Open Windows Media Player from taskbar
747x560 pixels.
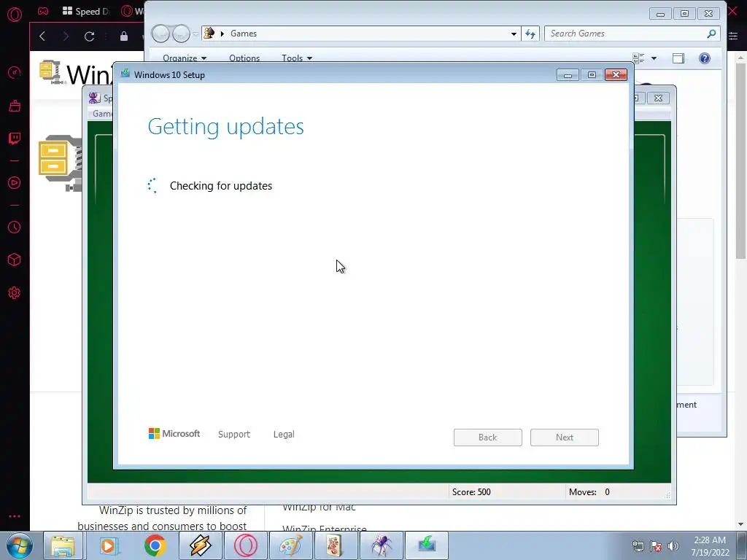108,545
